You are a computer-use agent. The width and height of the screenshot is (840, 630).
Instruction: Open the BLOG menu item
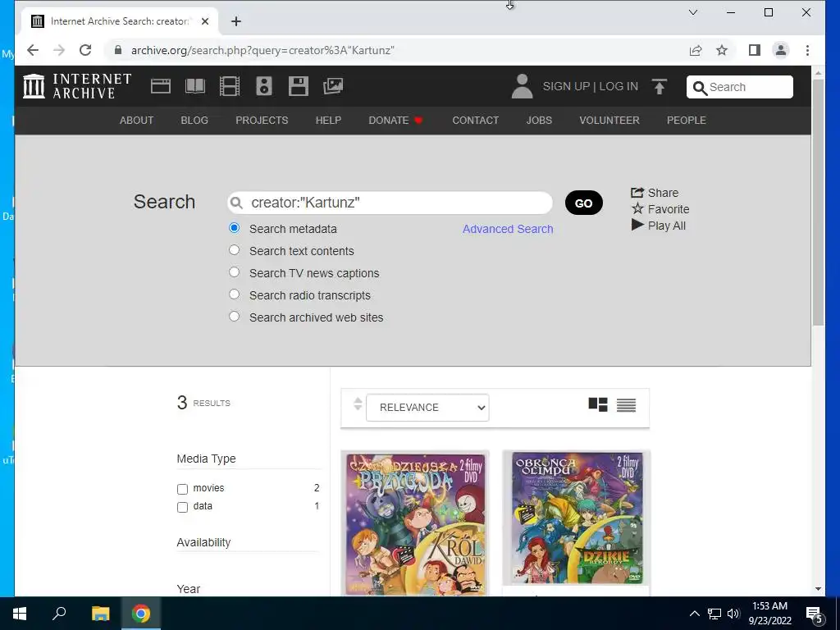[194, 121]
